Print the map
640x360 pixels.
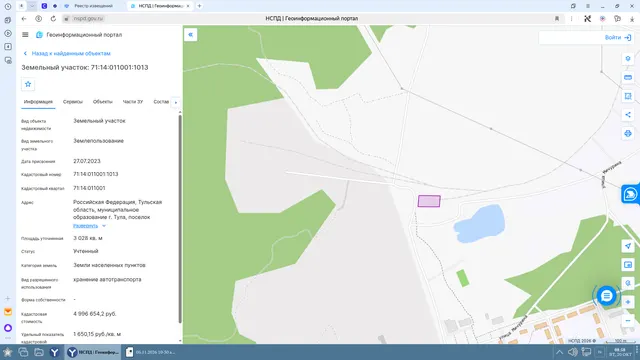tap(628, 133)
